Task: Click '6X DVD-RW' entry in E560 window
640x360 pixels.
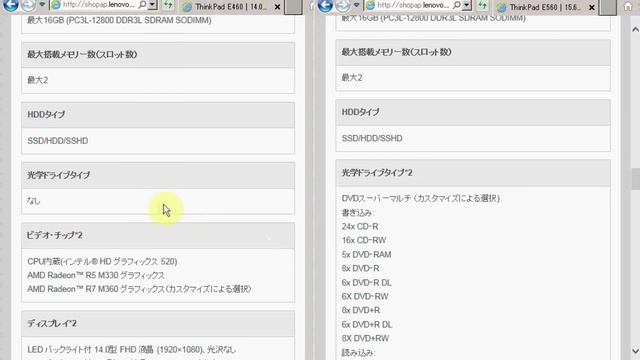Action: tap(365, 297)
